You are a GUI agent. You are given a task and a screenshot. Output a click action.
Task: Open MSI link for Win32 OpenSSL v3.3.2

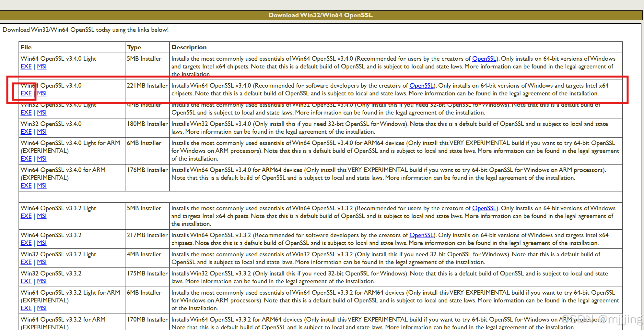tap(42, 281)
